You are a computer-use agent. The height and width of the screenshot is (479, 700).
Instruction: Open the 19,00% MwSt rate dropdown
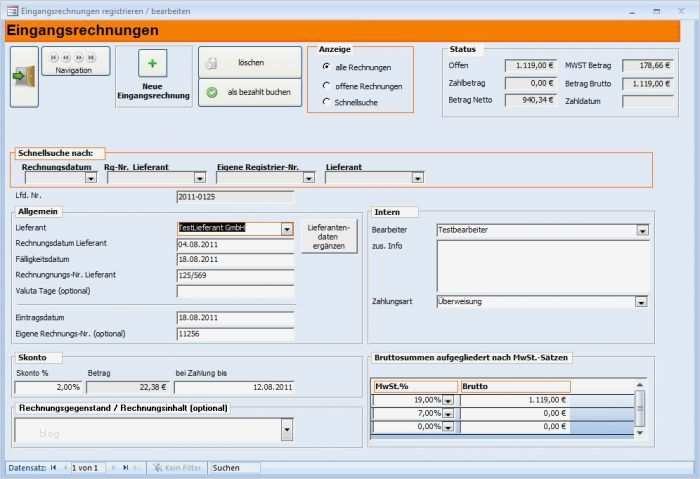tap(448, 400)
